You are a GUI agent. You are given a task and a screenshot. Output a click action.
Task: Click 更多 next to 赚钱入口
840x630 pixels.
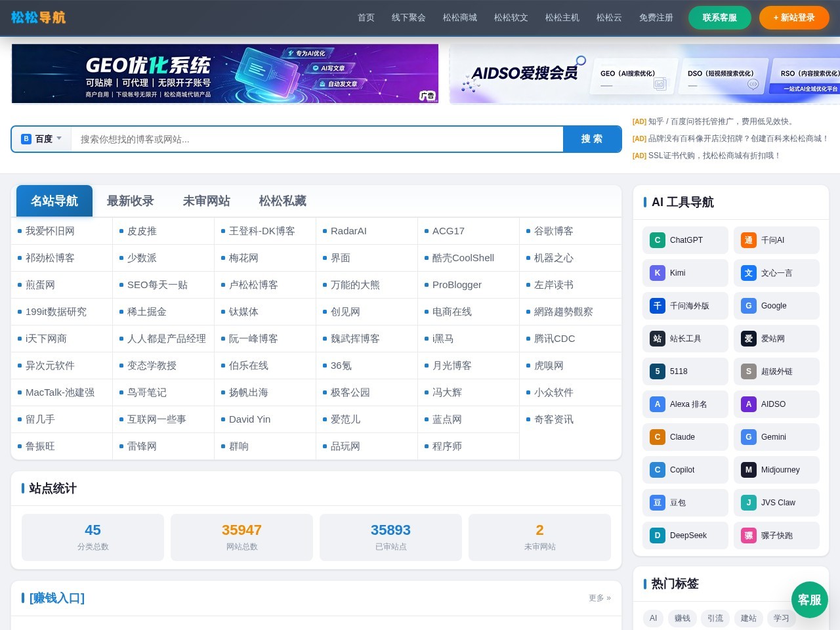(600, 598)
